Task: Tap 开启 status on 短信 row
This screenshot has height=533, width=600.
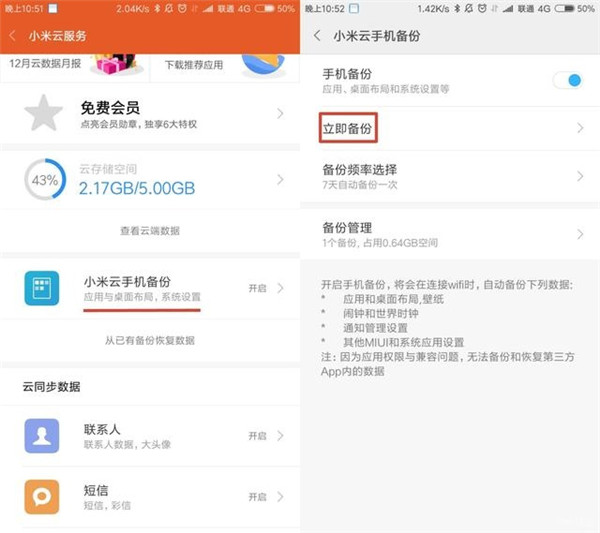Action: [257, 497]
